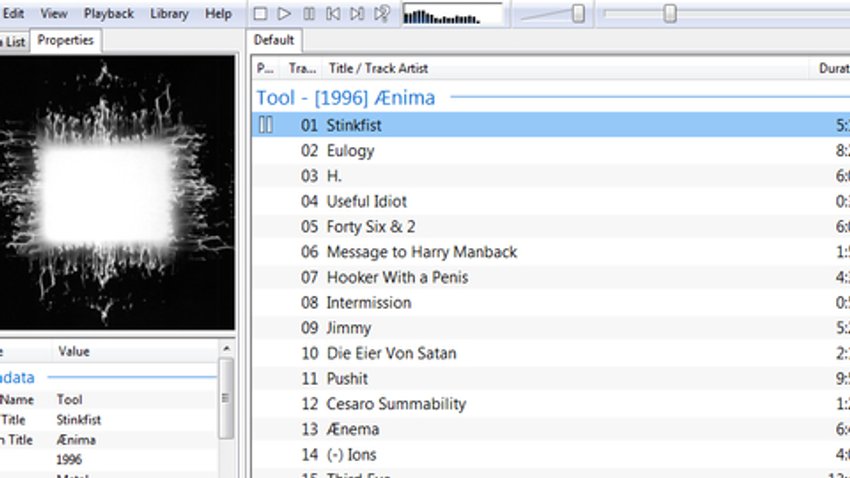Open the Edit menu

tap(13, 14)
